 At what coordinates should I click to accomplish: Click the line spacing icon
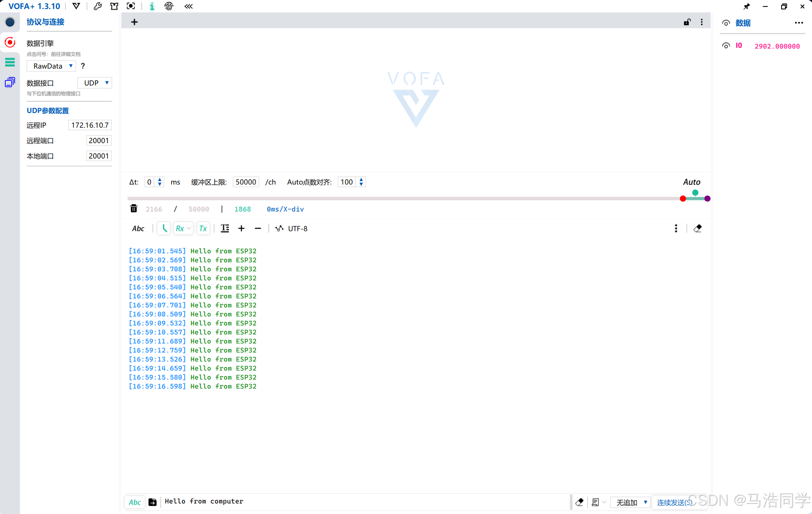coord(225,228)
